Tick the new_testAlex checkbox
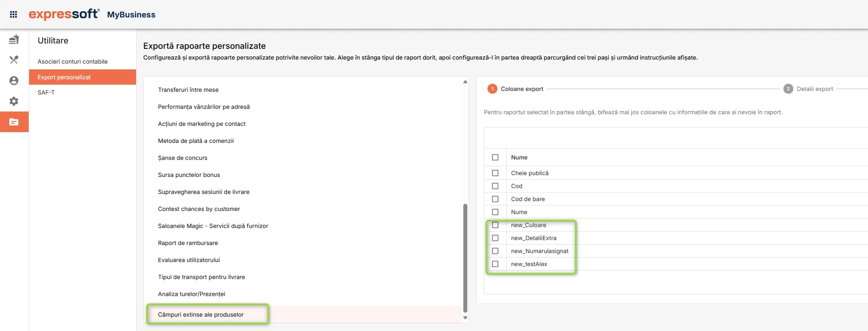Screen dimensions: 868x331 (x=495, y=264)
